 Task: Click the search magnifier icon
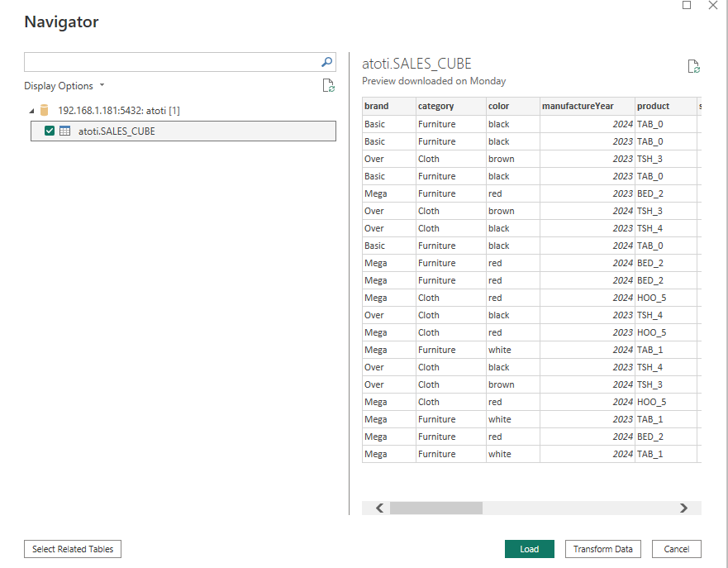click(x=327, y=62)
